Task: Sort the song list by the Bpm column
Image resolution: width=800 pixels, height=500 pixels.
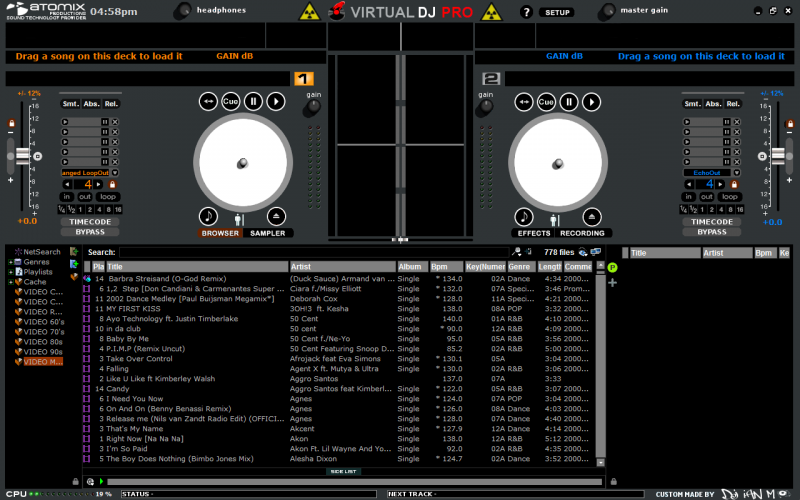Action: (x=446, y=266)
